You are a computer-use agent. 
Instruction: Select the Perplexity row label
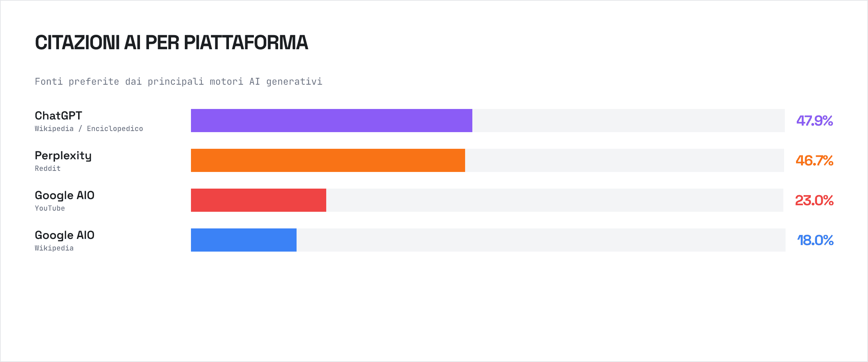click(63, 155)
